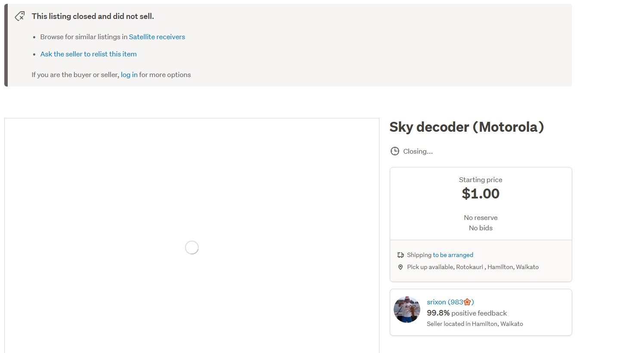This screenshot has width=644, height=353.
Task: Click the 'No bids' text
Action: click(x=481, y=228)
